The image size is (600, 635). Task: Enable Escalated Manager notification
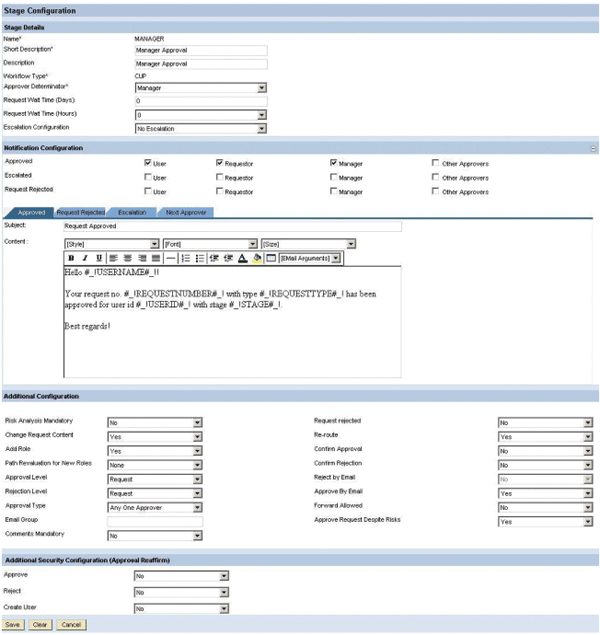tap(333, 177)
